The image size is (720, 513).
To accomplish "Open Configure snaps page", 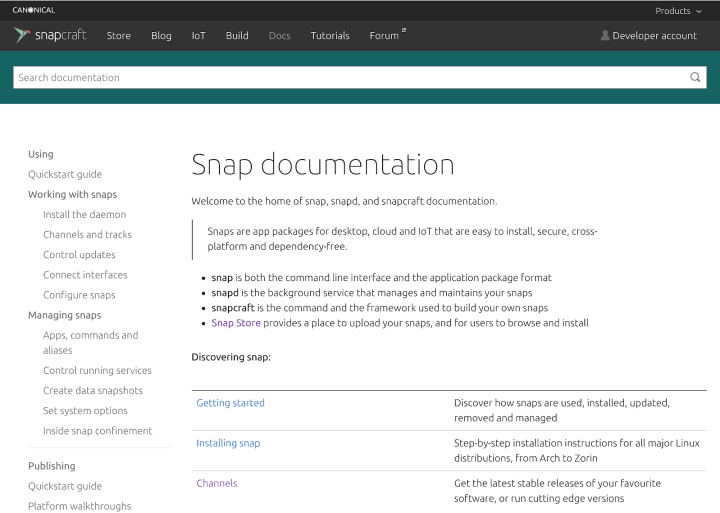I will pos(79,295).
